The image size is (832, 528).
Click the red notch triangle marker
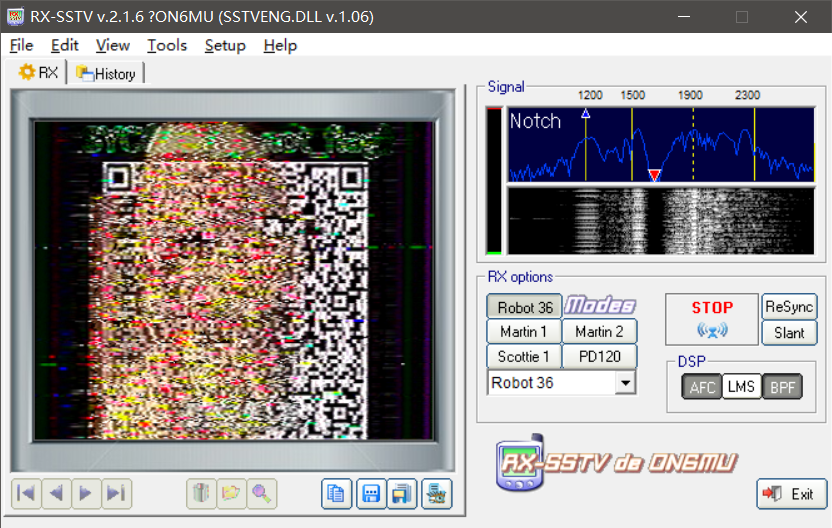pos(654,175)
